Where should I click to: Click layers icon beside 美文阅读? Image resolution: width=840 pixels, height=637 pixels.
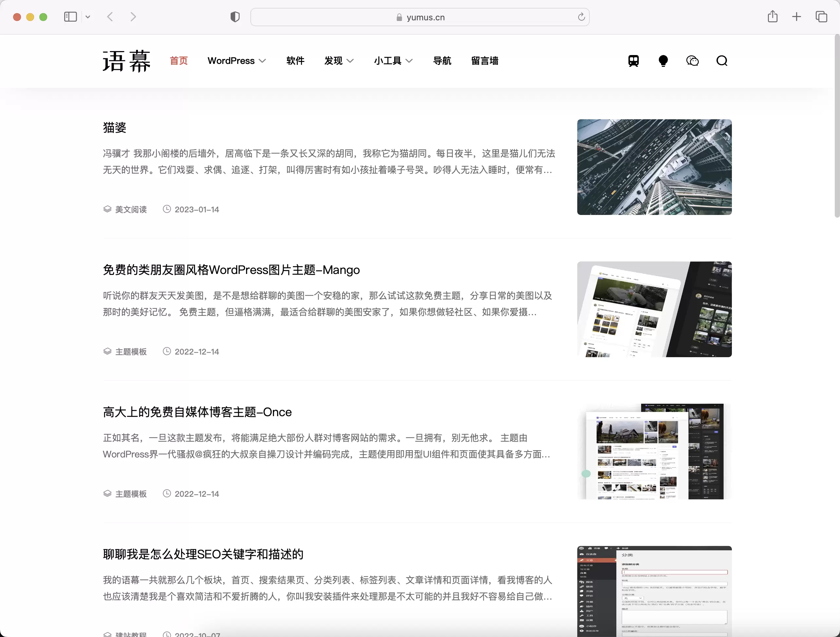point(107,209)
